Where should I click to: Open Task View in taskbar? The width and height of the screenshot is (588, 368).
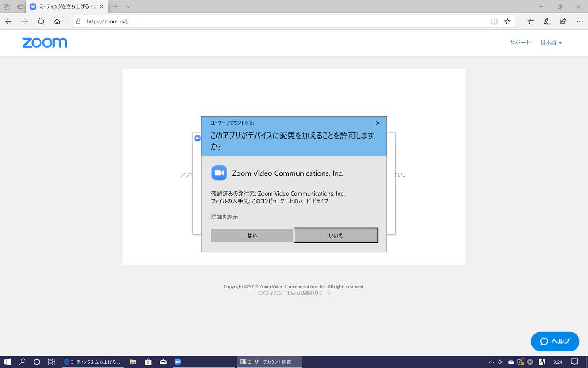tap(51, 362)
